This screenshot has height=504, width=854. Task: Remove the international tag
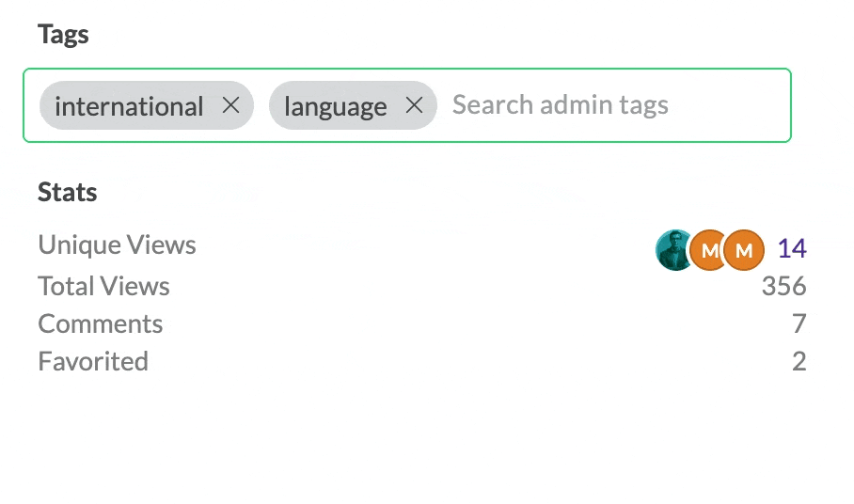(231, 105)
